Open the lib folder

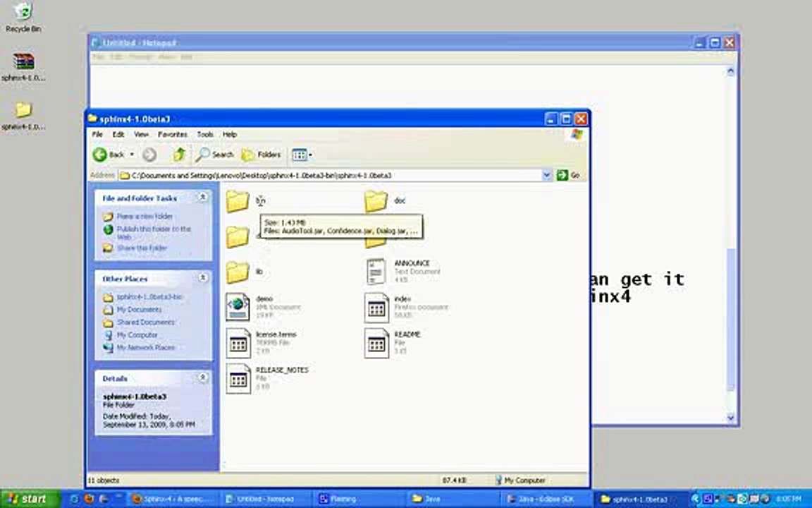pos(238,272)
